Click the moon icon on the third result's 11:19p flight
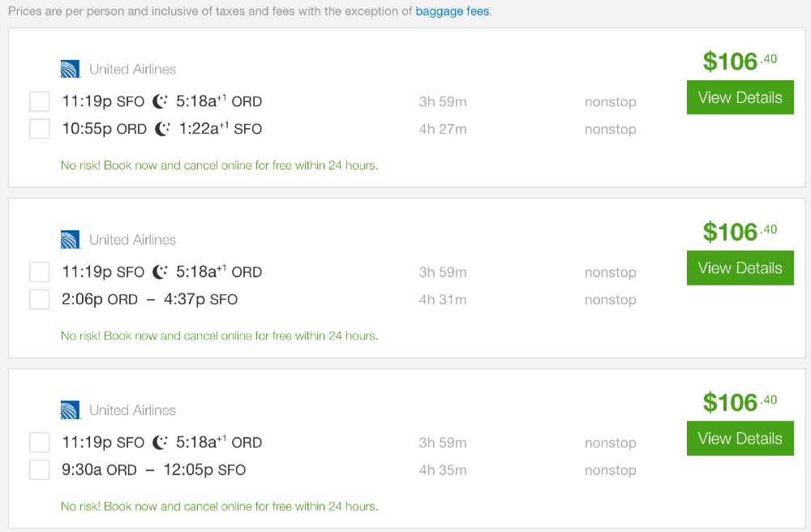 click(x=161, y=442)
